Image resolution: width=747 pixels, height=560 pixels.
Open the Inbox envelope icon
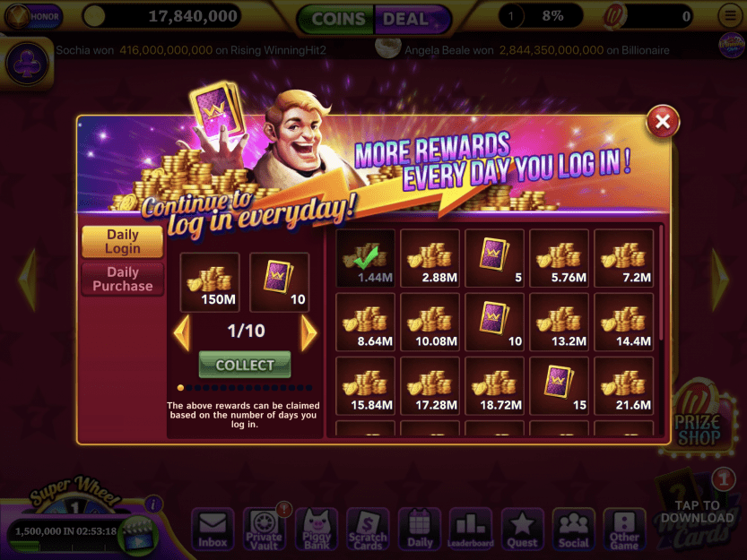(x=213, y=529)
